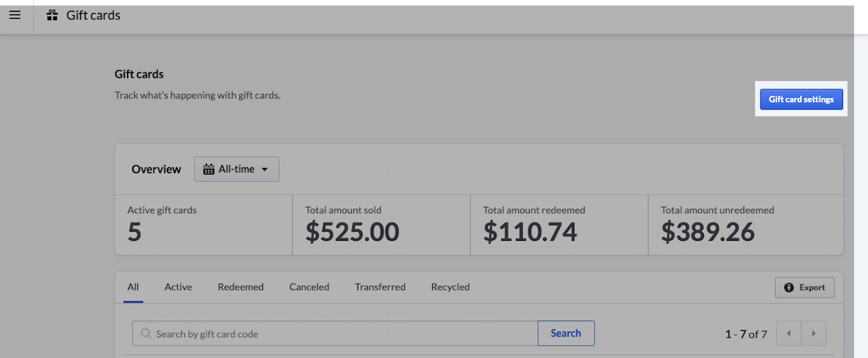Click the Export button's icon

tap(789, 287)
